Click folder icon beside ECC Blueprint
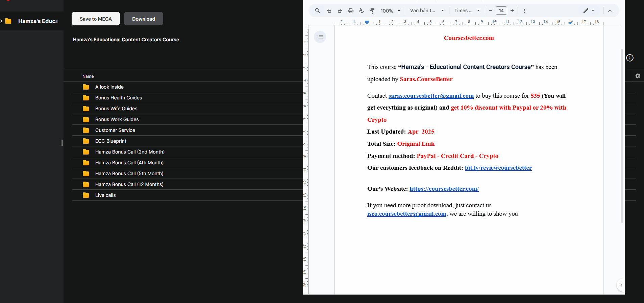Screen dimensions: 644x303 [x=86, y=141]
